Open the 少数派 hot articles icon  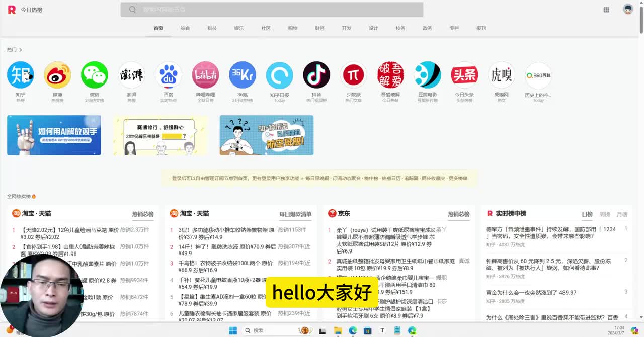[353, 75]
